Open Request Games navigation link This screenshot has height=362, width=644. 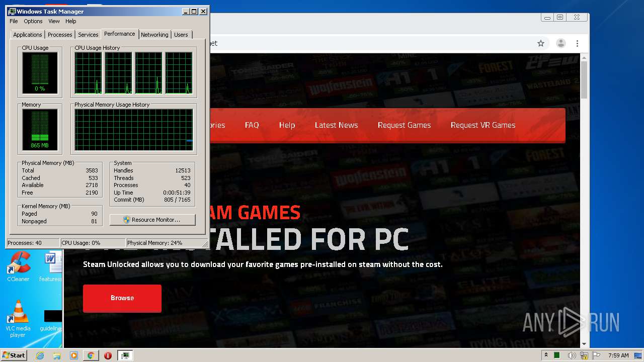pos(404,125)
